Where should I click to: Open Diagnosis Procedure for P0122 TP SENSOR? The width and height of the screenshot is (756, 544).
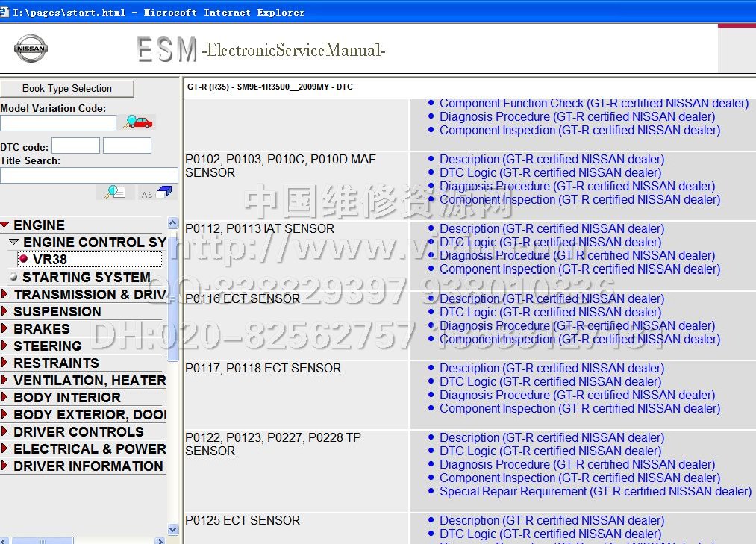click(x=577, y=464)
